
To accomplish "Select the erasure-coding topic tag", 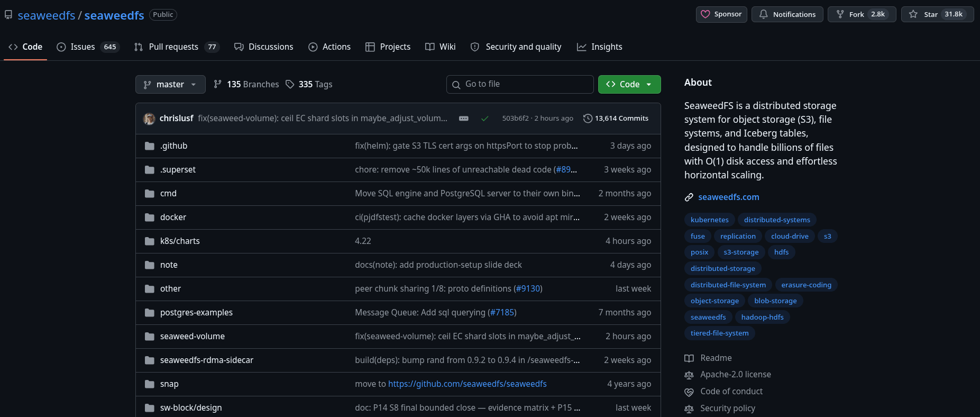I will pos(806,285).
